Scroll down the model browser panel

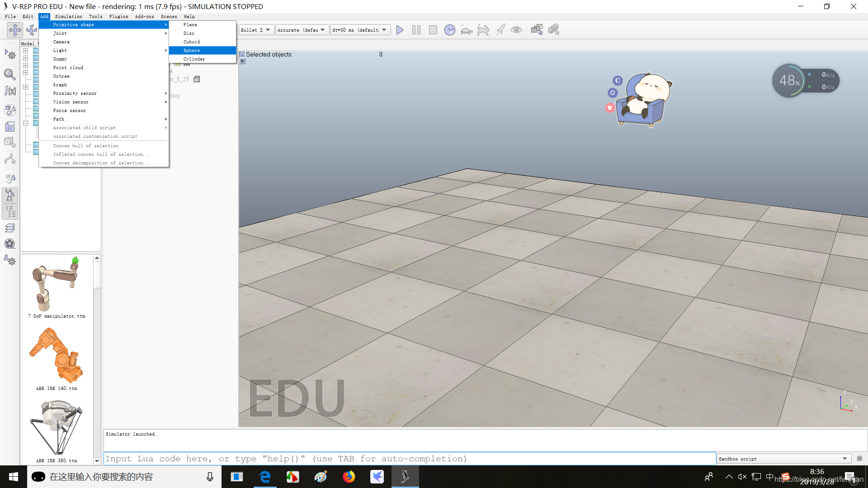click(97, 460)
